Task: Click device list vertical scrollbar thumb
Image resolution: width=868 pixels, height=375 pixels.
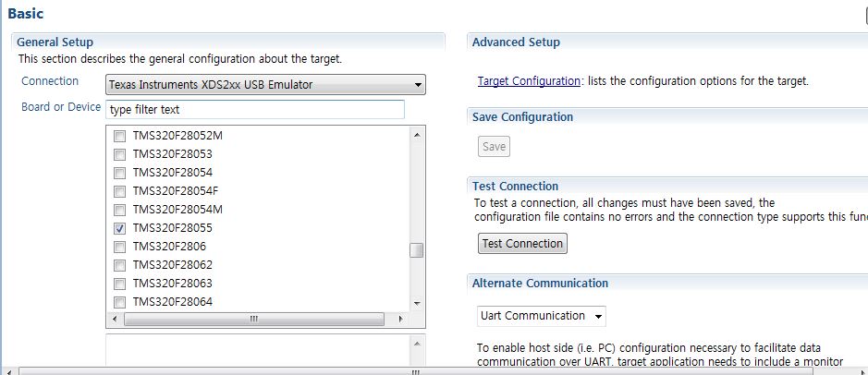Action: pyautogui.click(x=417, y=250)
